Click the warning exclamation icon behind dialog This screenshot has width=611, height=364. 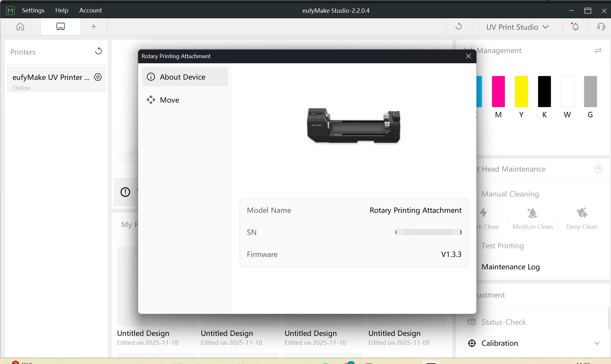click(x=125, y=192)
